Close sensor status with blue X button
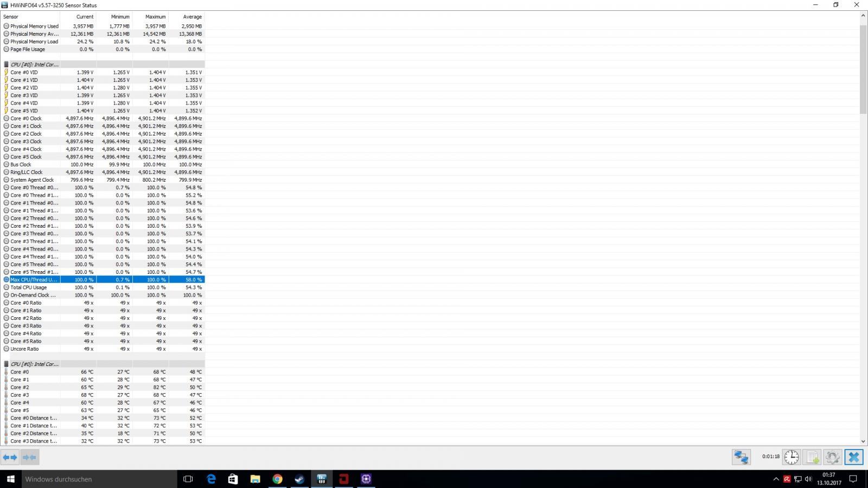The height and width of the screenshot is (488, 868). tap(853, 457)
